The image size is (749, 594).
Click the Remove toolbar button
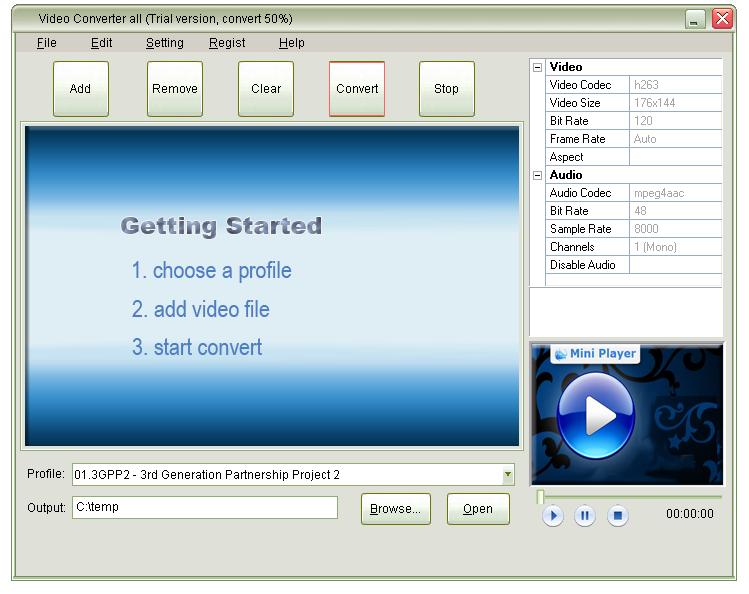click(x=175, y=89)
